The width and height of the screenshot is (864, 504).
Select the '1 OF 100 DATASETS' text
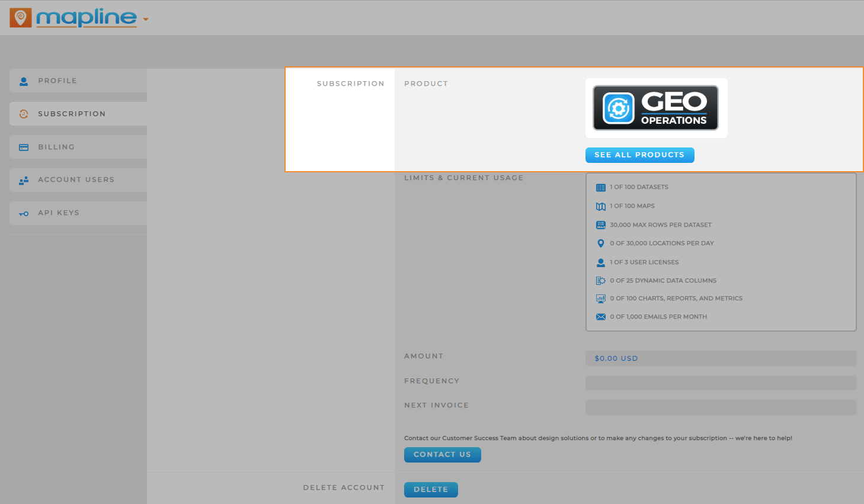click(639, 187)
